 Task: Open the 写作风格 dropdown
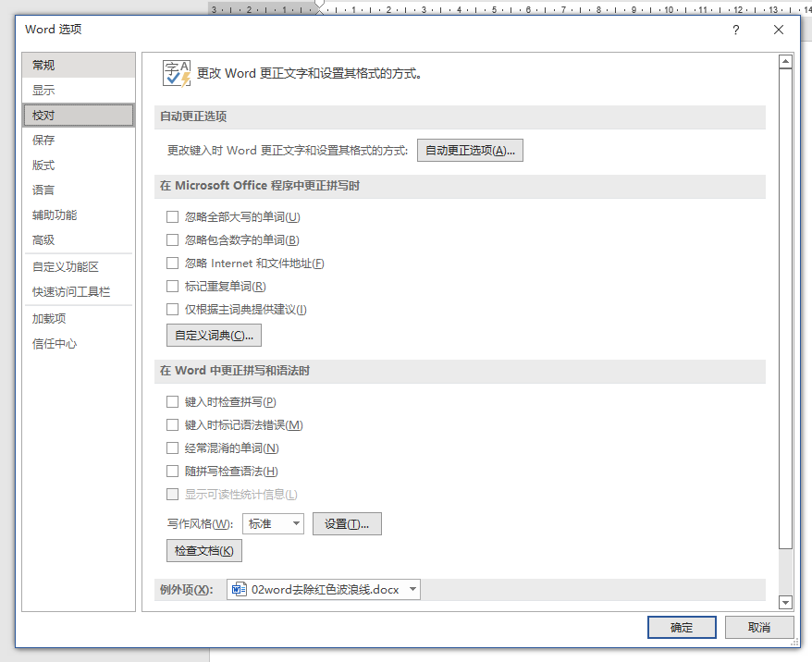click(x=273, y=524)
